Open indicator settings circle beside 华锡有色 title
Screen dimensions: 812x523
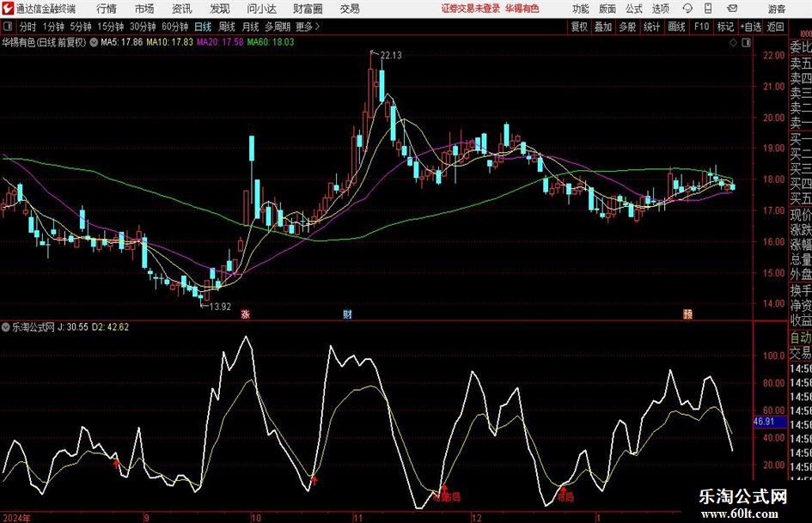pyautogui.click(x=94, y=42)
